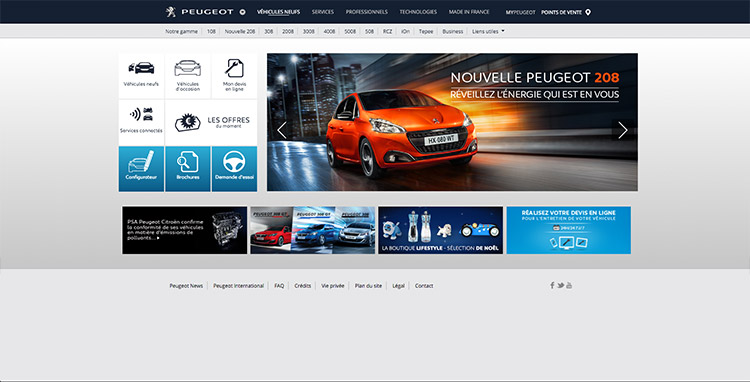Select the RCZ model link
Viewport: 750px width, 382px height.
pyautogui.click(x=387, y=32)
